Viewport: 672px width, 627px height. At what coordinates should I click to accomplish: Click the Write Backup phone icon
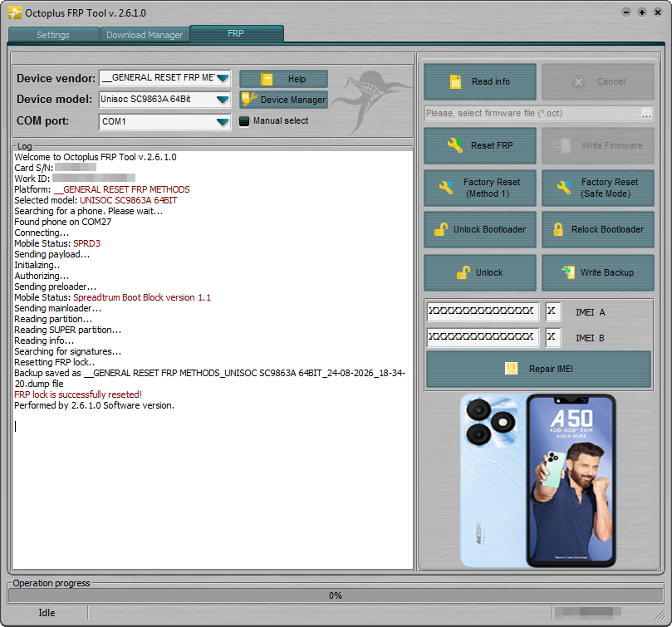pos(568,272)
